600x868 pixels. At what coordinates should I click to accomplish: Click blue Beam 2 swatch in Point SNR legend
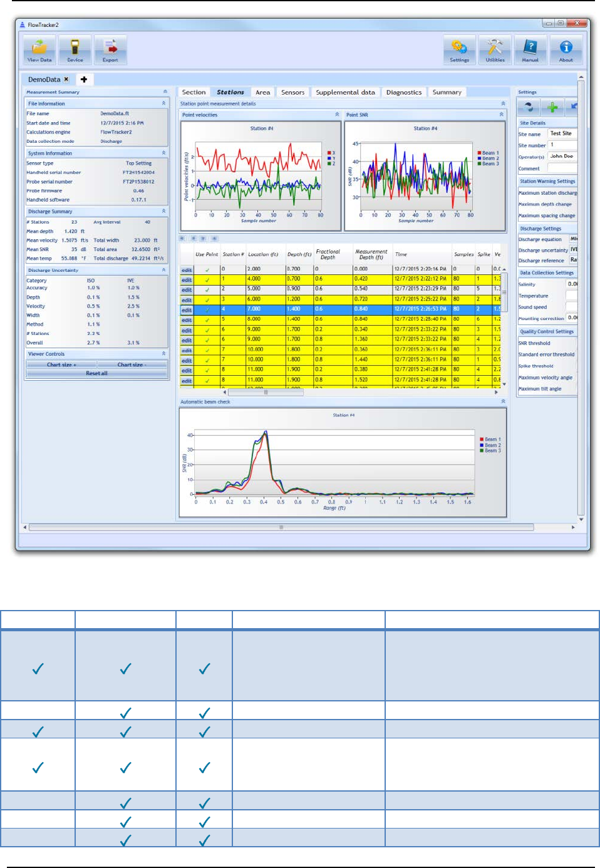480,158
